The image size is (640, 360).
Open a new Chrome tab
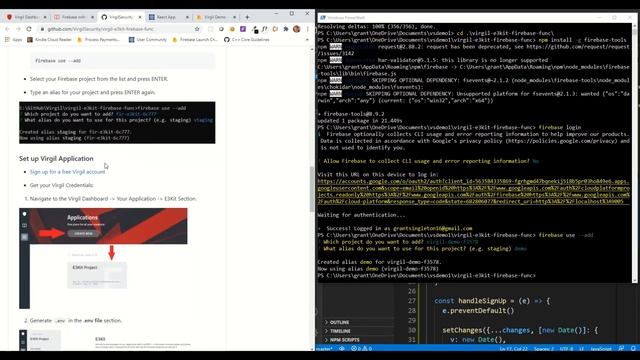(247, 17)
